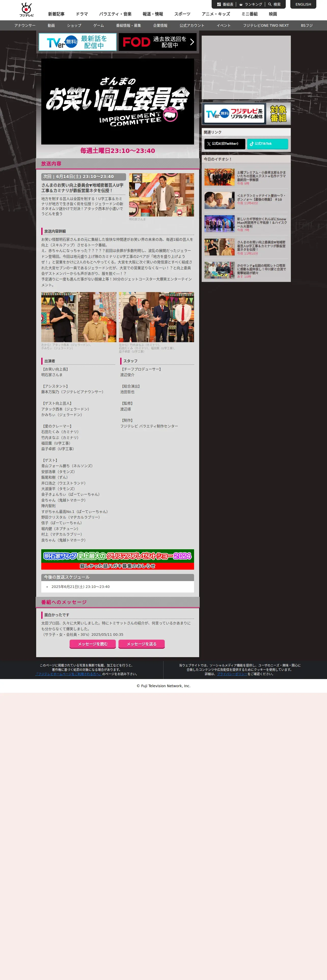Open the 報道・情報 menu

(153, 14)
